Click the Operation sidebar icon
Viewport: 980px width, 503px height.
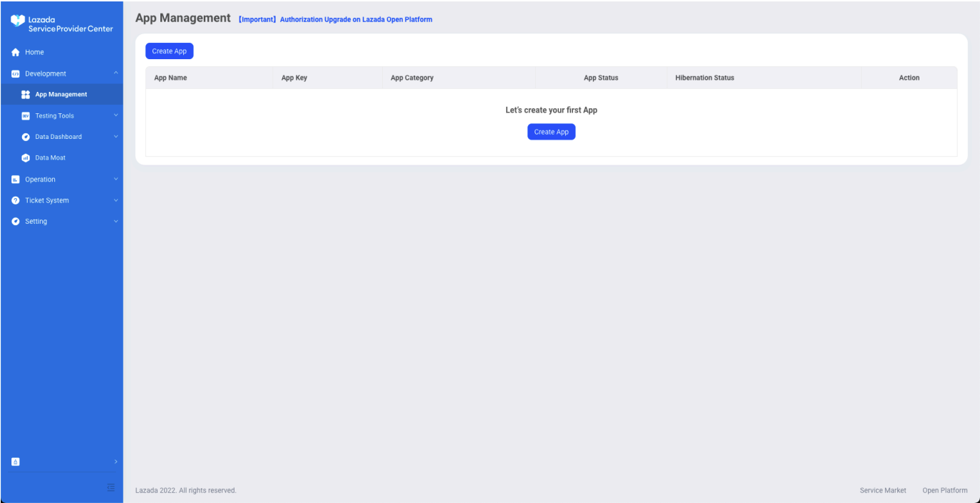(x=15, y=179)
